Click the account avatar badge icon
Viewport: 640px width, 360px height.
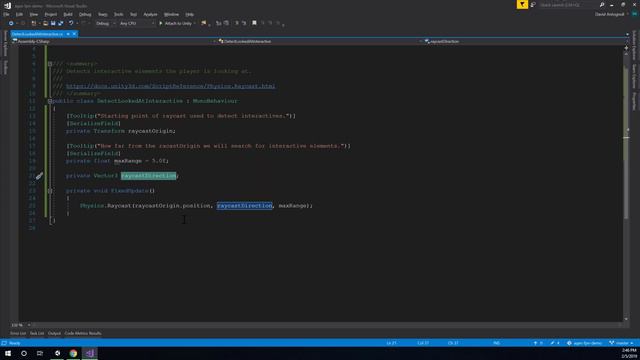coord(634,14)
